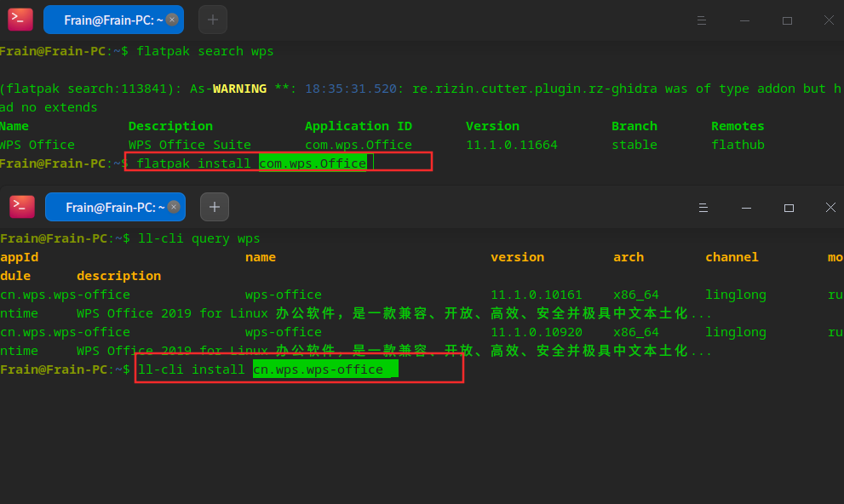Screen dimensions: 844x504
Task: Close the upper terminal window
Action: [x=829, y=20]
